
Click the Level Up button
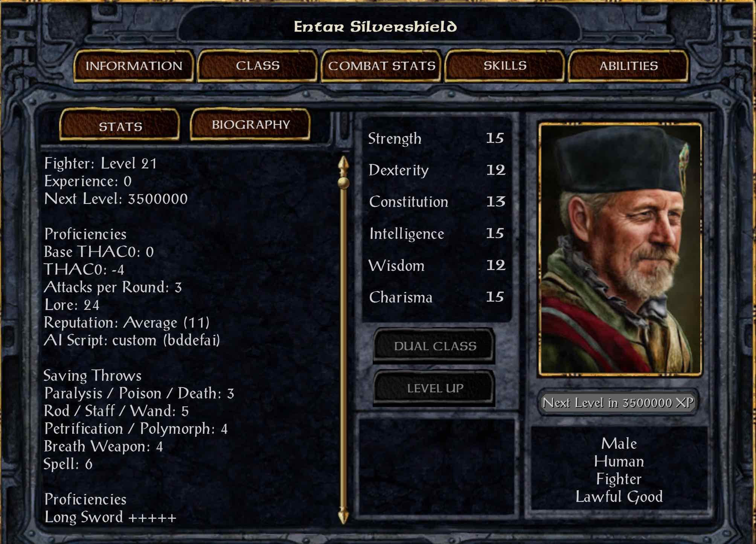point(434,388)
